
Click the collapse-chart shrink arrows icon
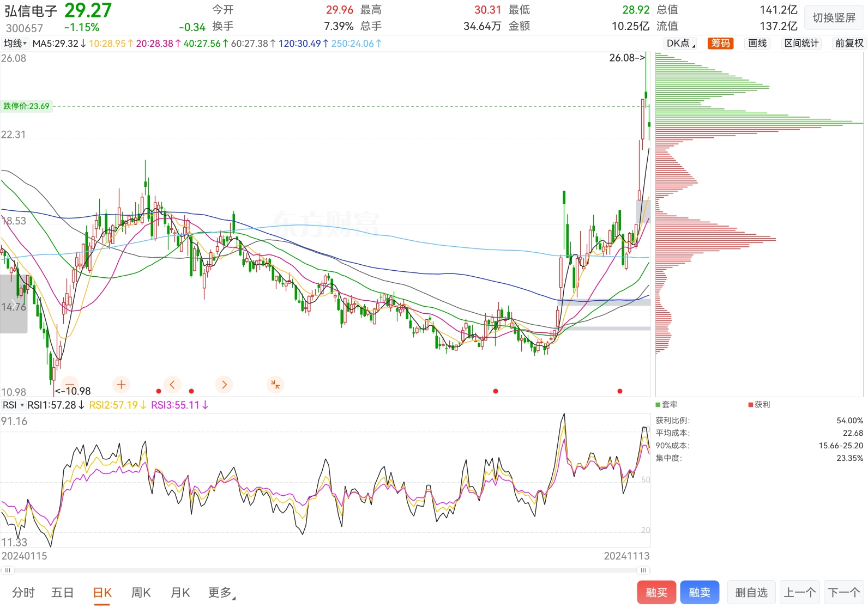click(x=275, y=385)
